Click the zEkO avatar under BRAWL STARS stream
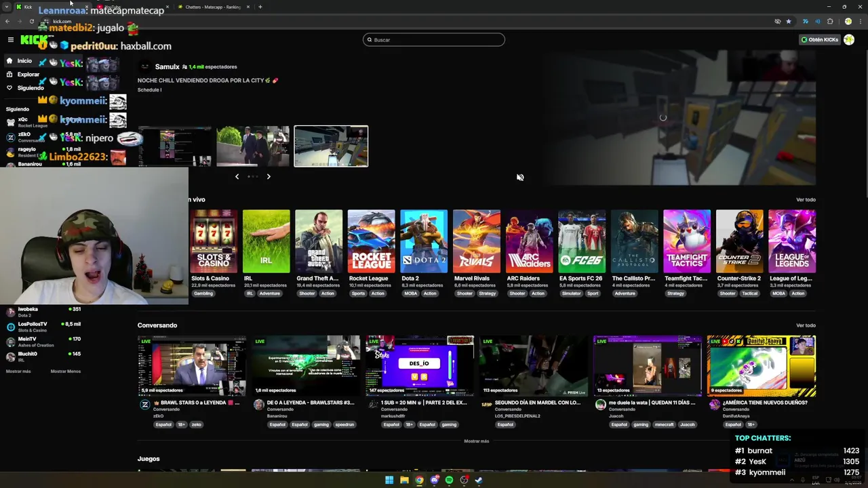 (144, 405)
